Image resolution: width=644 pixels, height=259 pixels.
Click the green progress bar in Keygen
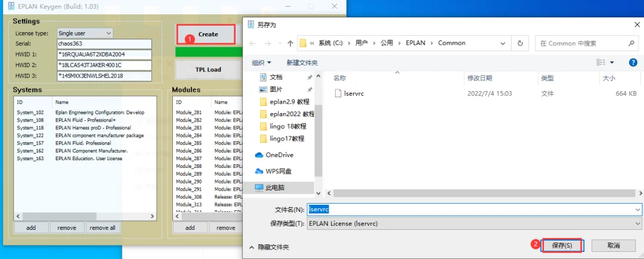[x=208, y=52]
